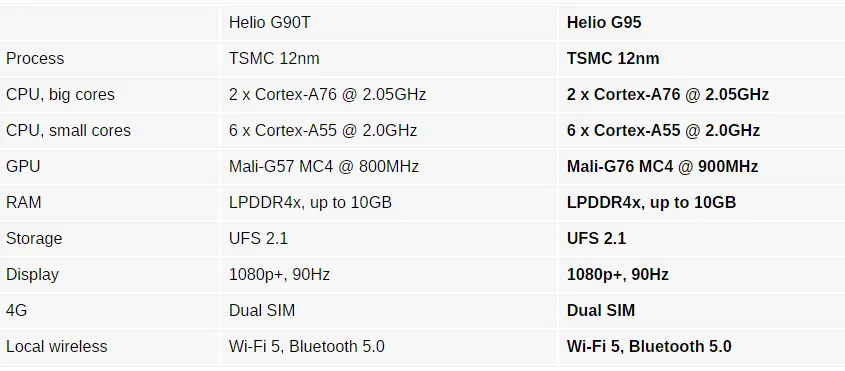
Task: Click the Helio G95 column header
Action: coord(604,23)
